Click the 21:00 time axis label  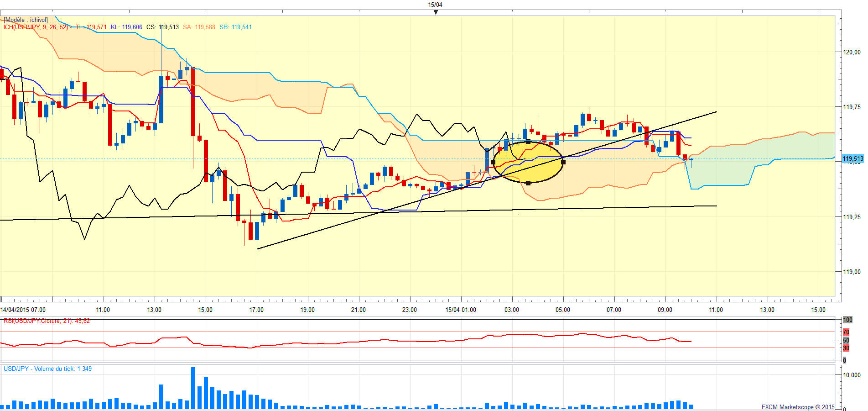click(359, 310)
